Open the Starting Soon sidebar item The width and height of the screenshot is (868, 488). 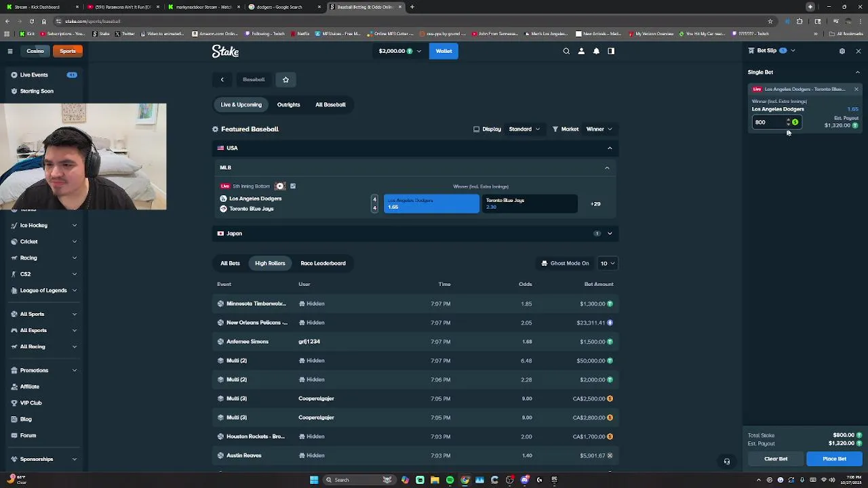coord(43,91)
